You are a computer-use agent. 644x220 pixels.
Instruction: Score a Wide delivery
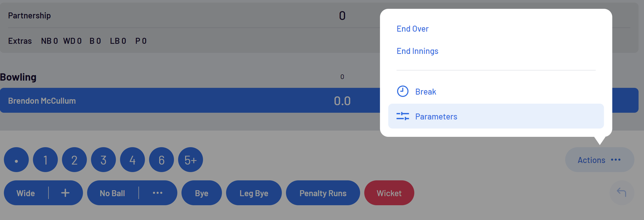[26, 193]
